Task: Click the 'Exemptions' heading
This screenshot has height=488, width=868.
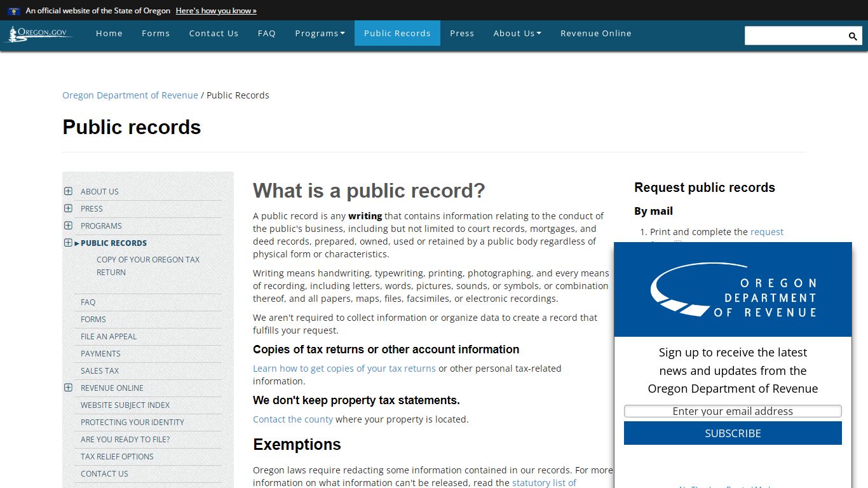Action: tap(297, 445)
